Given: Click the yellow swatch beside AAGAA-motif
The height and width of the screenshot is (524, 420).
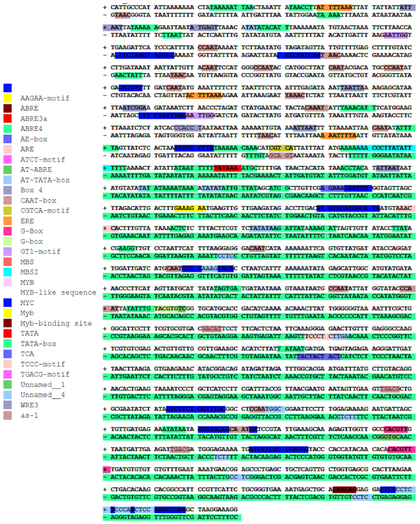Looking at the screenshot, I should pos(7,98).
